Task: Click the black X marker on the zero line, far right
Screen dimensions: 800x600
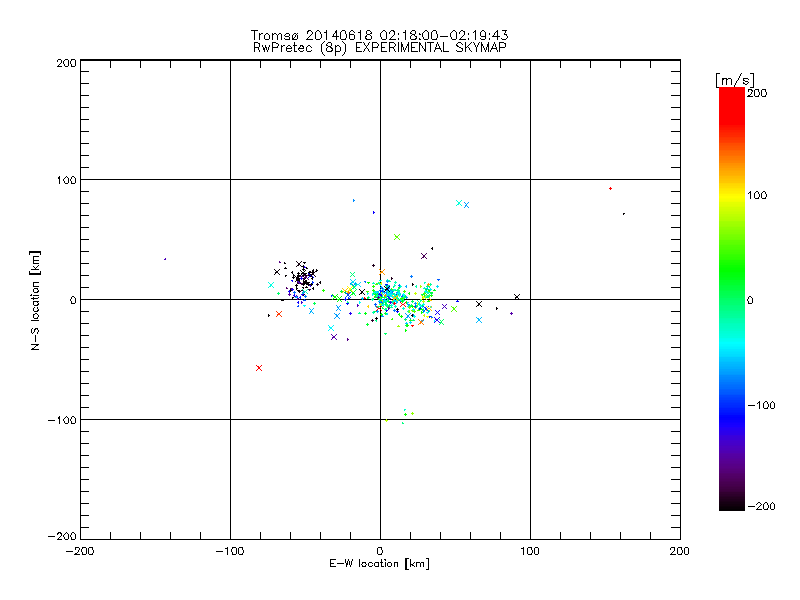Action: 517,297
